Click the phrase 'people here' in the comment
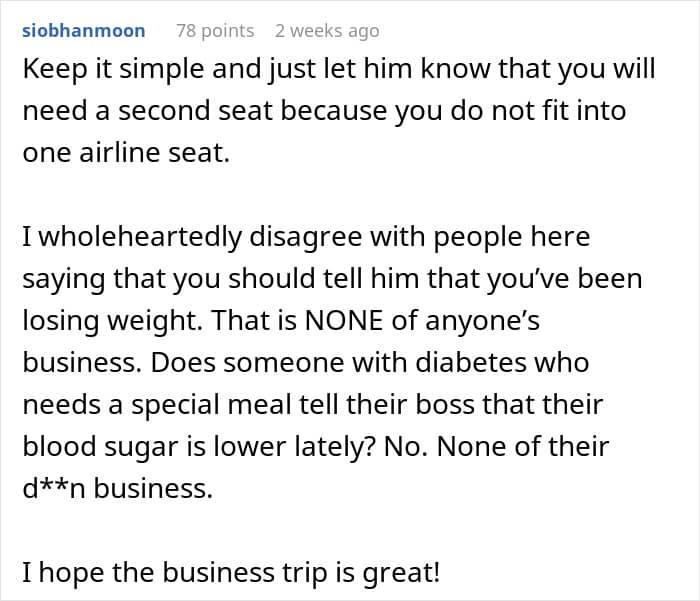Viewport: 700px width, 601px height. (x=512, y=237)
